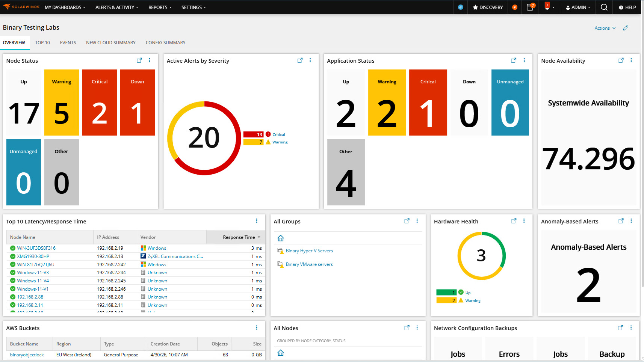Open Network Configuration Backups options menu
The height and width of the screenshot is (362, 644).
[631, 328]
